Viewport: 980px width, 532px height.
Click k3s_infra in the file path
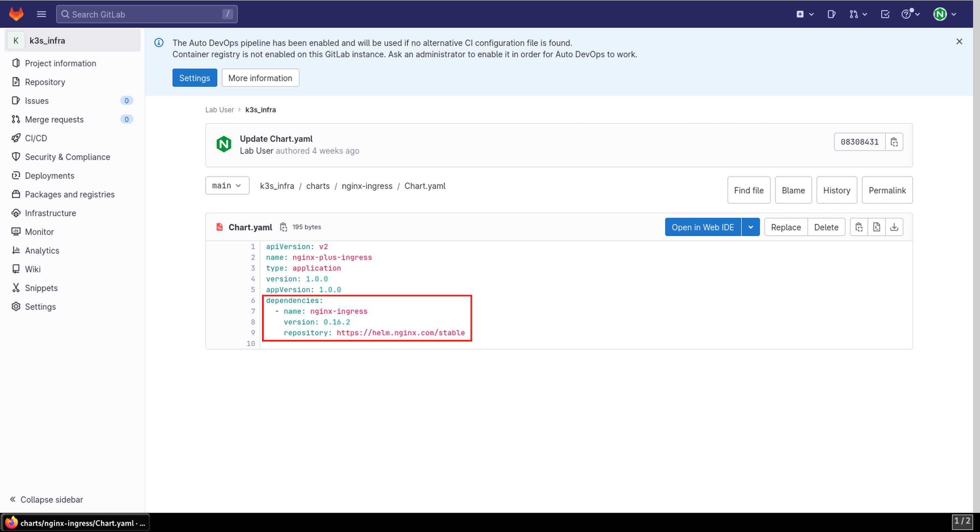click(277, 186)
